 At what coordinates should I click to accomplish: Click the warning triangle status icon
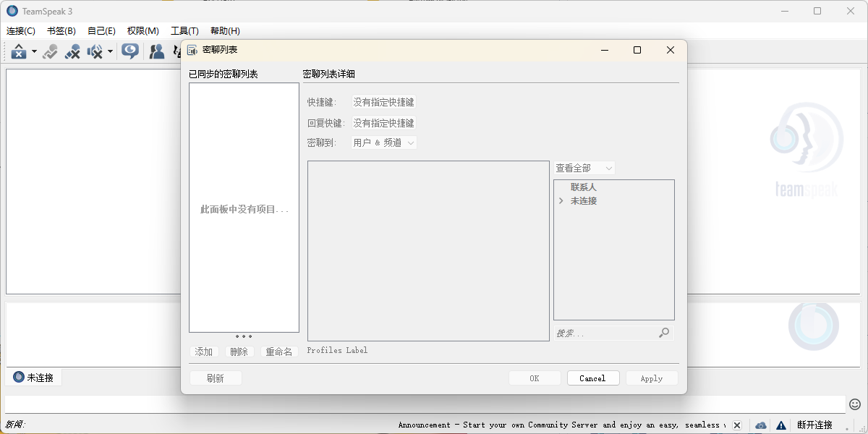pos(781,425)
